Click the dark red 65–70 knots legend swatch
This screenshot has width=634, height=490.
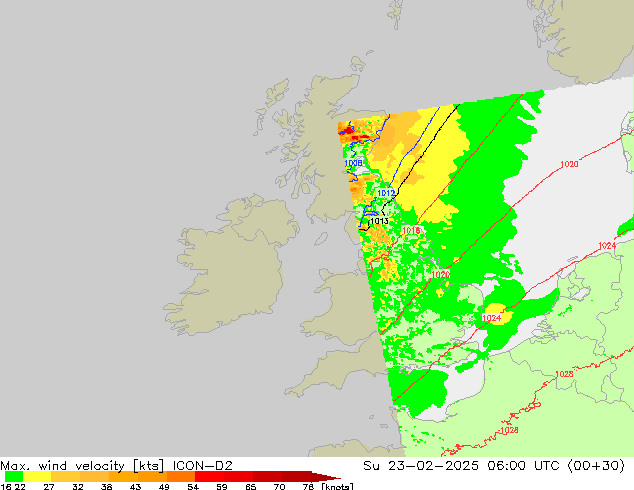[x=267, y=477]
